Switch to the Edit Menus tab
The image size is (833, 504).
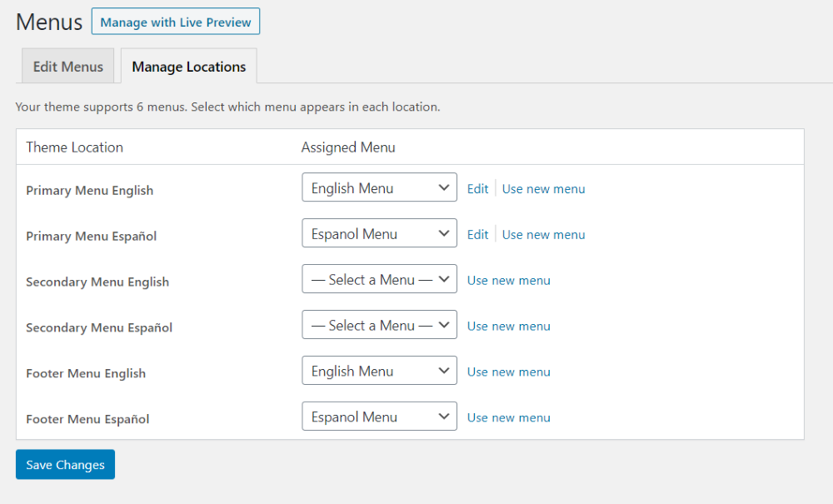point(68,67)
